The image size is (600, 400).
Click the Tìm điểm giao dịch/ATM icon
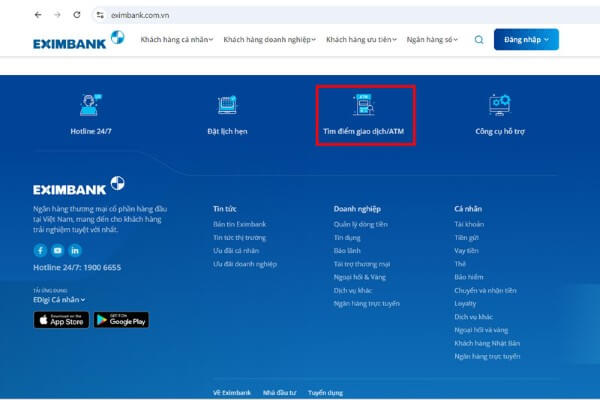pos(364,104)
